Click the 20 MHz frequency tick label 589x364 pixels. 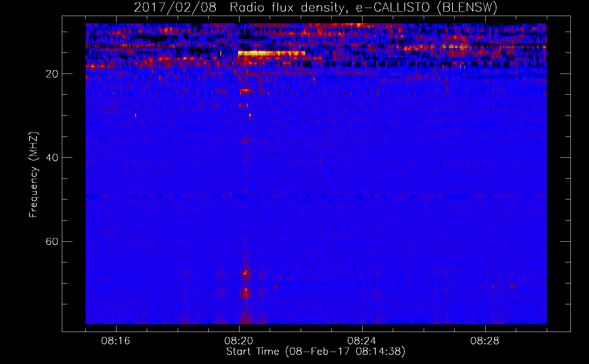point(52,74)
